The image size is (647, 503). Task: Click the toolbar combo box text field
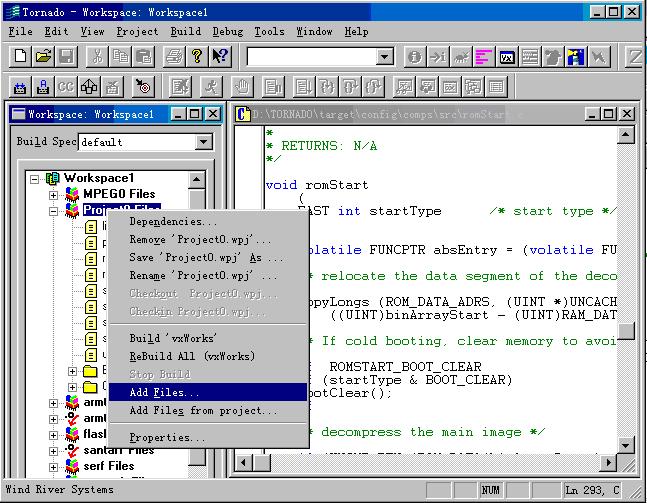[311, 57]
